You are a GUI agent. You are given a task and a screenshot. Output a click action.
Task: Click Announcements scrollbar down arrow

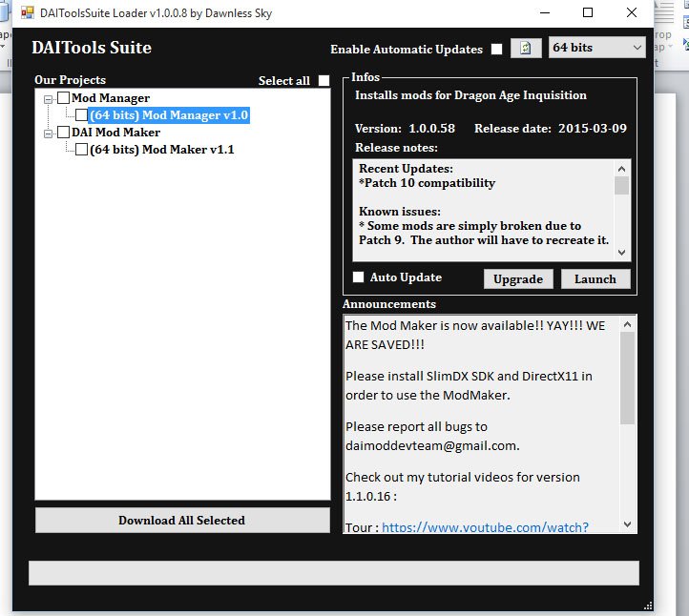(628, 524)
